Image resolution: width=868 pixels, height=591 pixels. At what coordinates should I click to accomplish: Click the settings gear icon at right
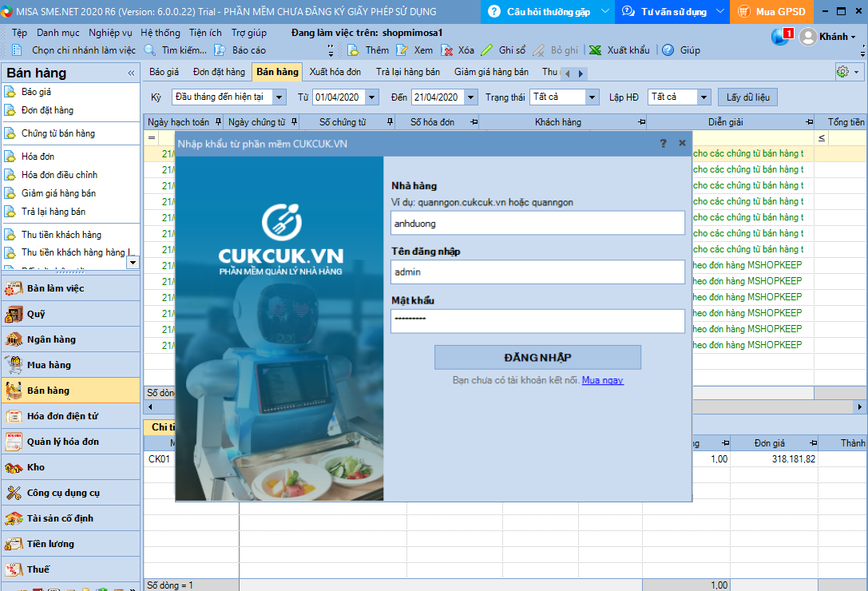click(843, 71)
